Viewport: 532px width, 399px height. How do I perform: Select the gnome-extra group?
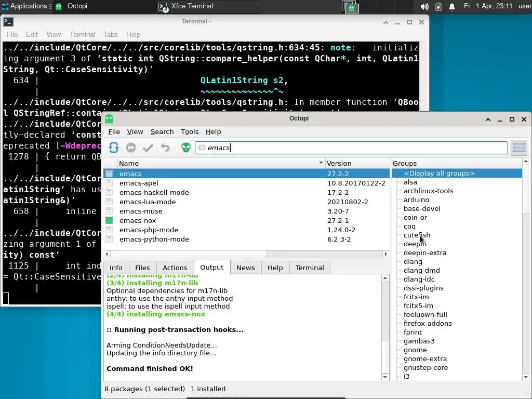[425, 358]
